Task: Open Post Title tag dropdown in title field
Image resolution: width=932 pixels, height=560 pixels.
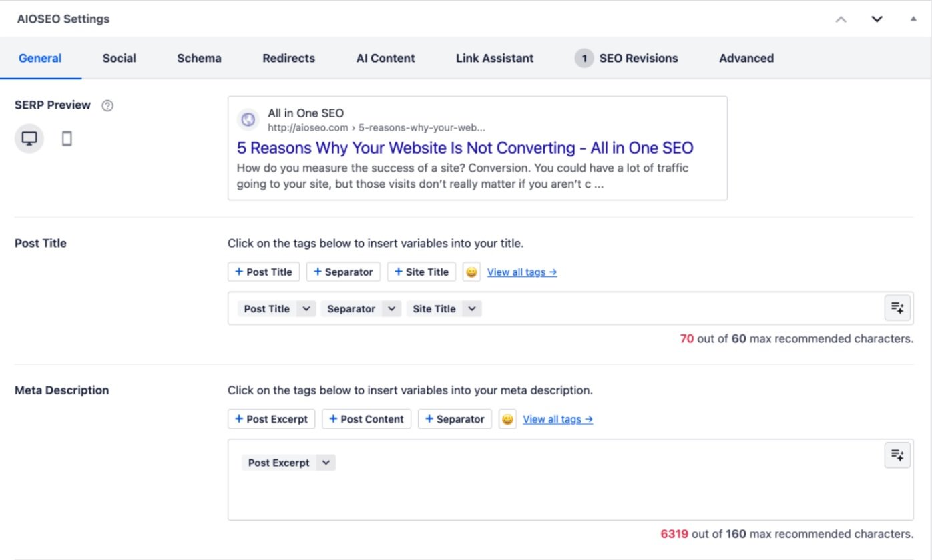Action: point(306,309)
